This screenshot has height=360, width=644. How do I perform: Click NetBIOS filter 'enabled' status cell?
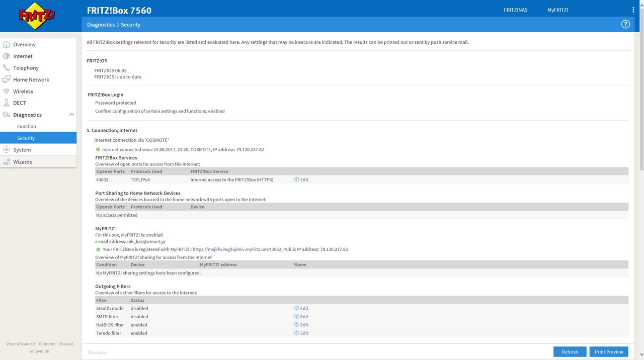tap(139, 325)
